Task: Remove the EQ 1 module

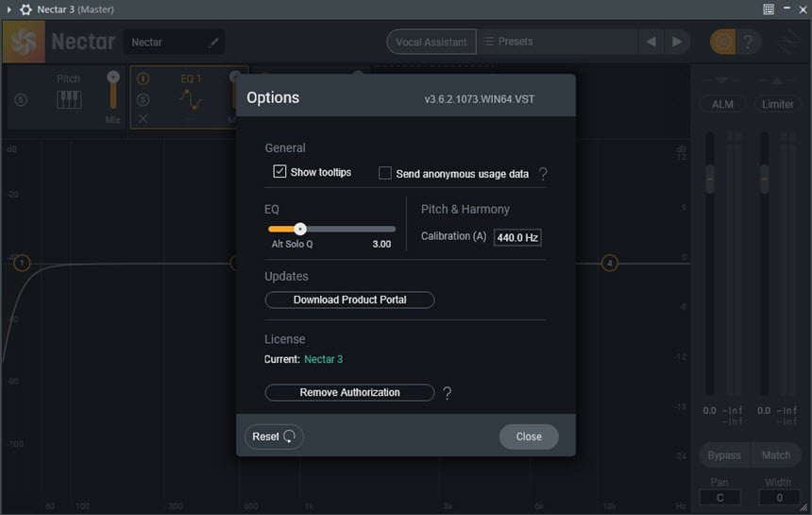Action: [143, 119]
